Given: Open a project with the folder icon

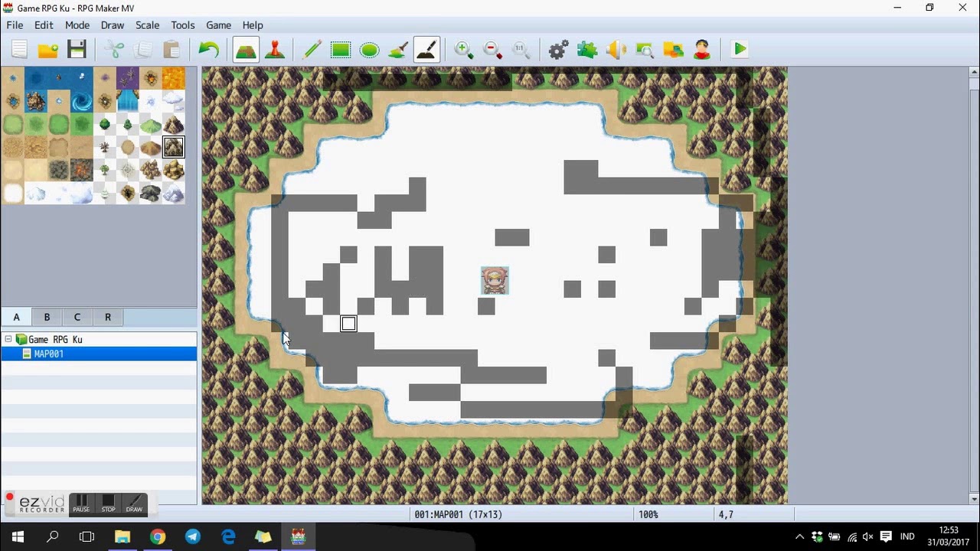Looking at the screenshot, I should (x=47, y=50).
